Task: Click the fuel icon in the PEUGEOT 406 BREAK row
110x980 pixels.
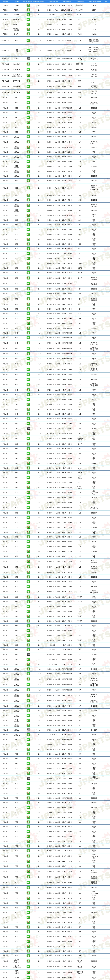Action: tap(28, 50)
